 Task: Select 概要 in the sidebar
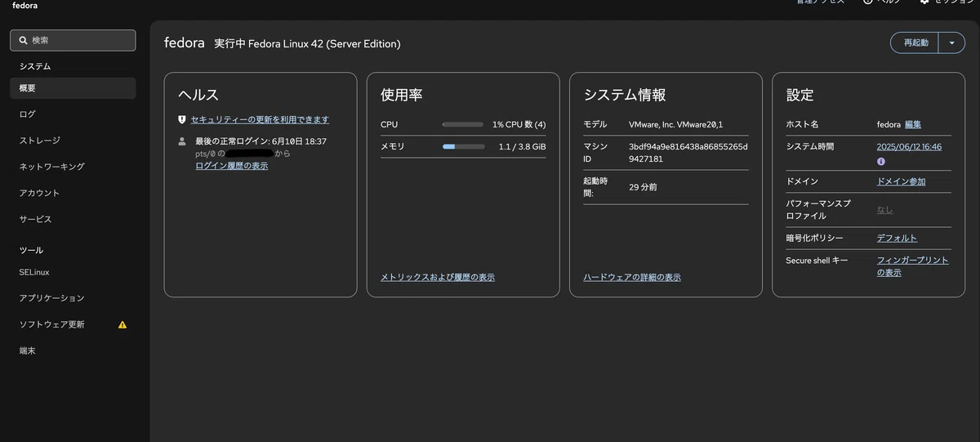73,88
